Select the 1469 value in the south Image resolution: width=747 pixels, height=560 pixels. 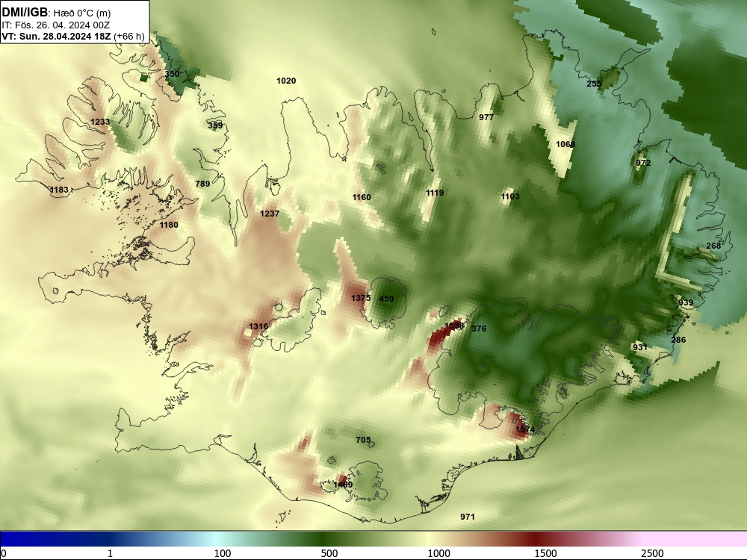[343, 485]
